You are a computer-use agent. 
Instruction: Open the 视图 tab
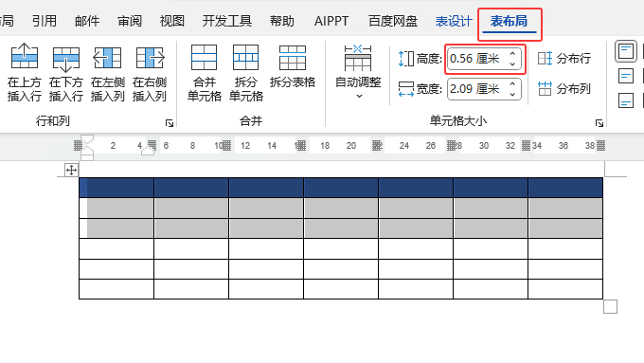point(171,21)
